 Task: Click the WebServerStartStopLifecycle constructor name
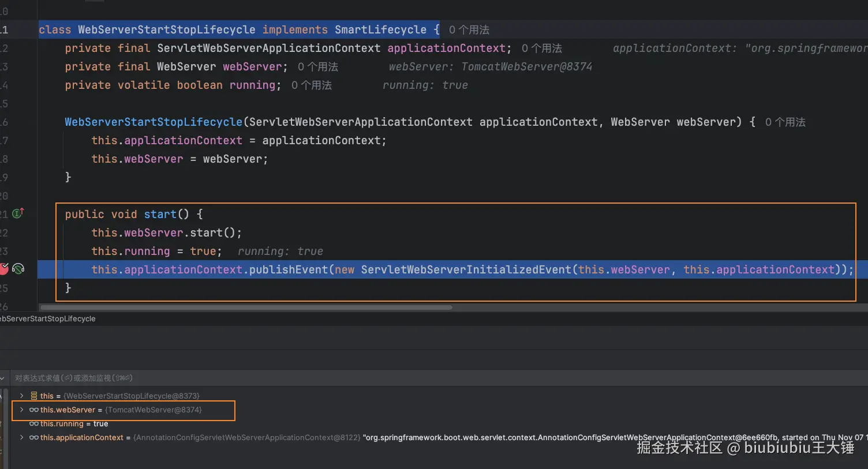pyautogui.click(x=154, y=122)
